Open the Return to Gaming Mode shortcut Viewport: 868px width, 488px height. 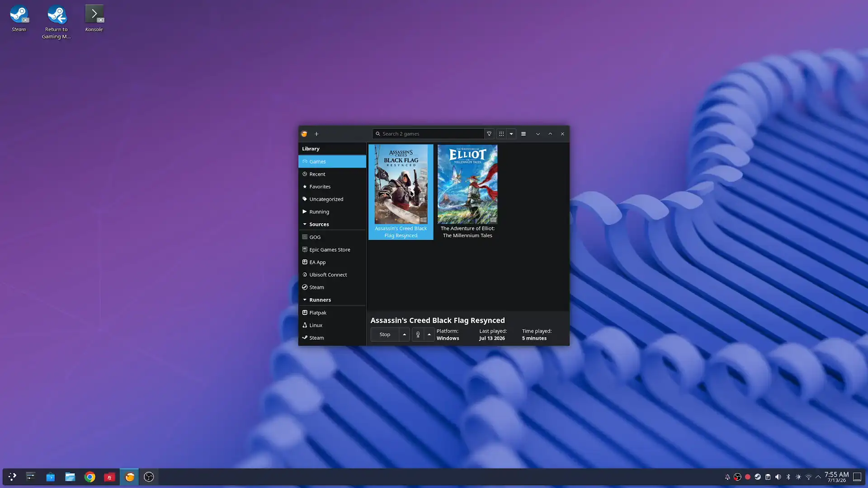click(x=57, y=22)
